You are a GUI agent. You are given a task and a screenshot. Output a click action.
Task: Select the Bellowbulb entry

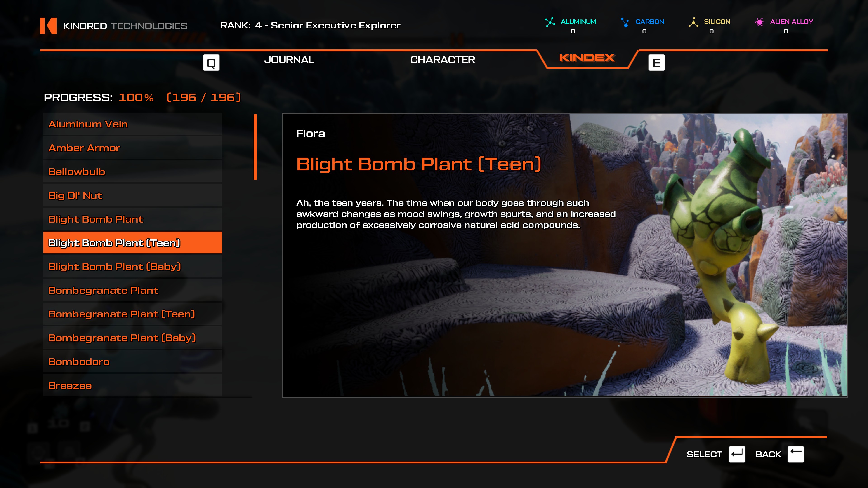click(x=132, y=172)
